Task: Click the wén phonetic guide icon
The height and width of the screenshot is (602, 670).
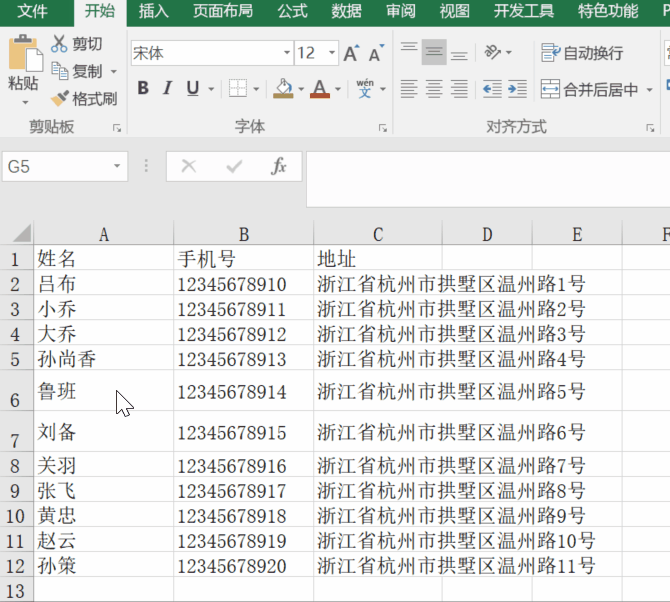Action: pyautogui.click(x=365, y=88)
